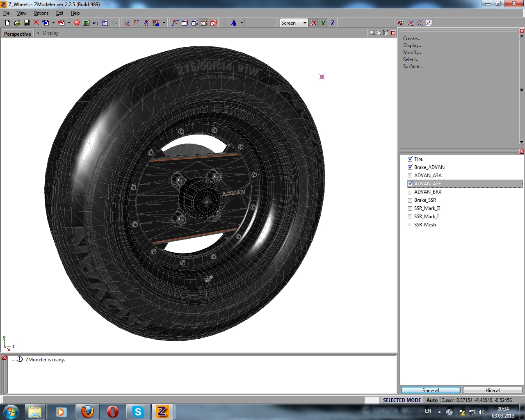Open the Perspective view selector
This screenshot has height=420, width=525.
click(x=18, y=34)
